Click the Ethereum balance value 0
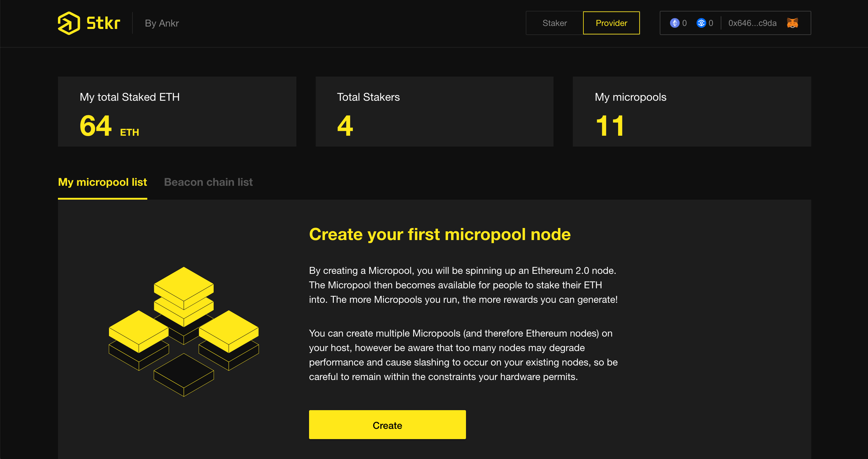 coord(685,23)
